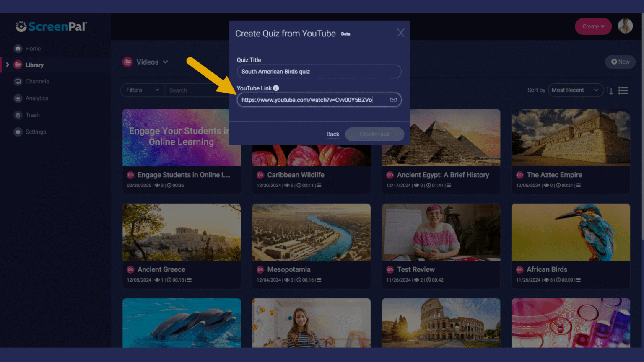Click the Back link in dialog
The image size is (644, 362).
click(x=332, y=134)
